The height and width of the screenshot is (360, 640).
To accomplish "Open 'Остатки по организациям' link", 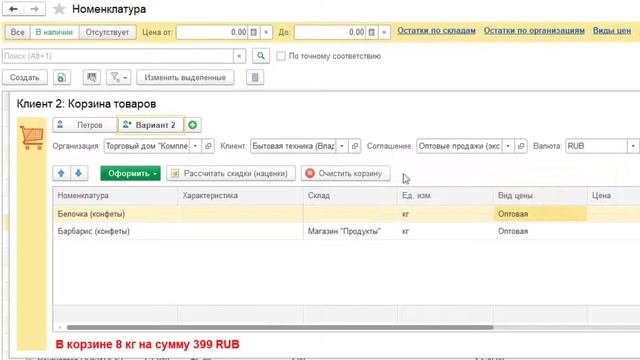I will tap(534, 31).
